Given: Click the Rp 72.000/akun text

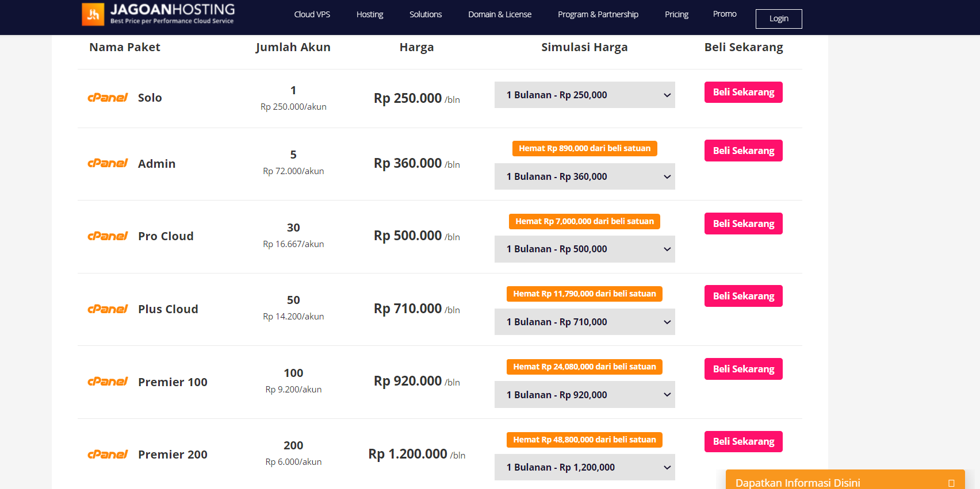Looking at the screenshot, I should 293,171.
